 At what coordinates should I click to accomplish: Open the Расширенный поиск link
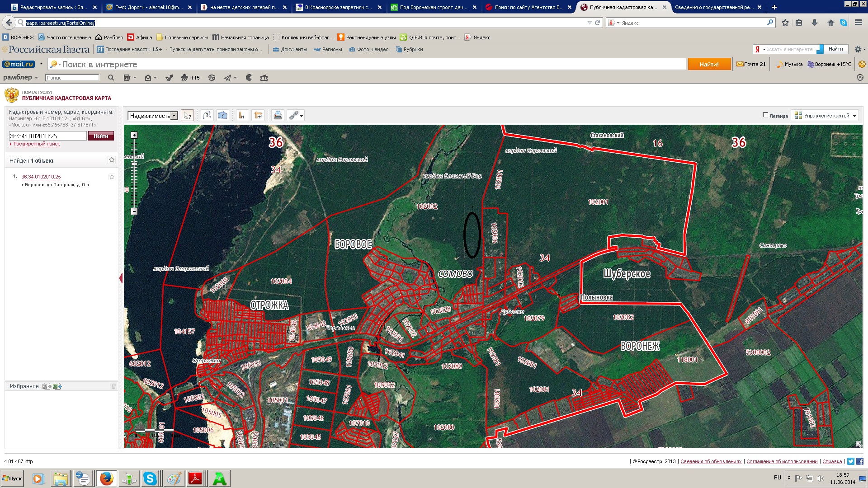pos(37,144)
